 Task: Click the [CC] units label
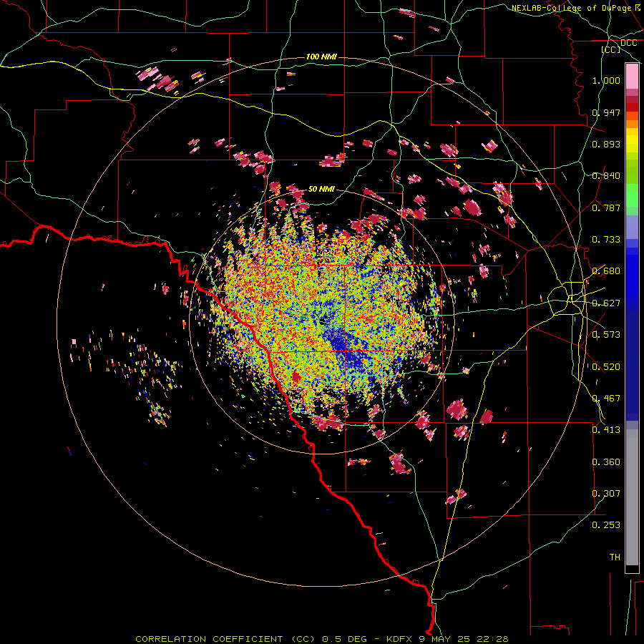click(x=611, y=49)
